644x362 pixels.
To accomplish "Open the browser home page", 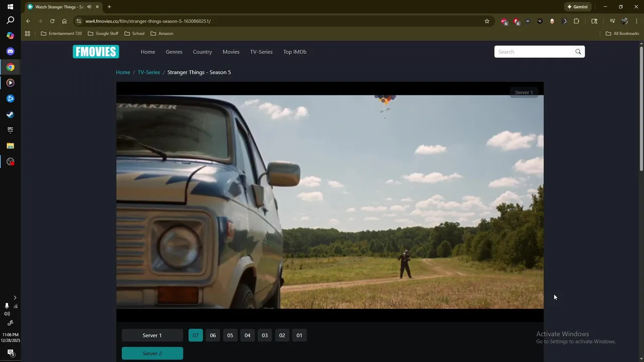I will (64, 21).
